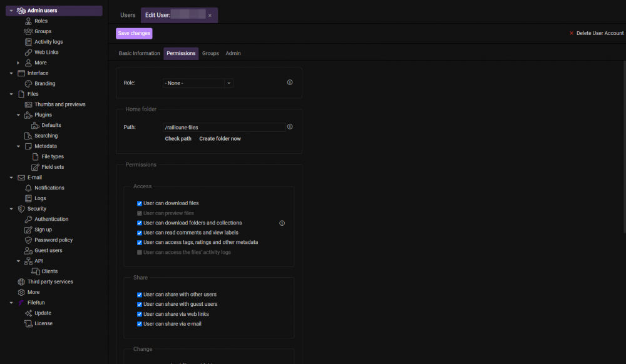This screenshot has height=364, width=626.
Task: Open the Web Links chain icon
Action: point(28,53)
